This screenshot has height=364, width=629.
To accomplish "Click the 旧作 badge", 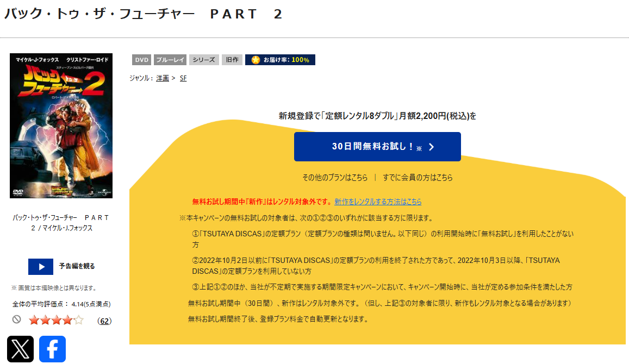I will point(232,60).
